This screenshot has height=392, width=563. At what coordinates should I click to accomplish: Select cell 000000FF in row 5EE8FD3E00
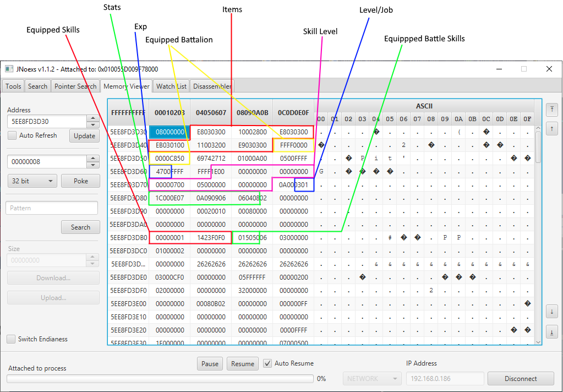tap(293, 303)
